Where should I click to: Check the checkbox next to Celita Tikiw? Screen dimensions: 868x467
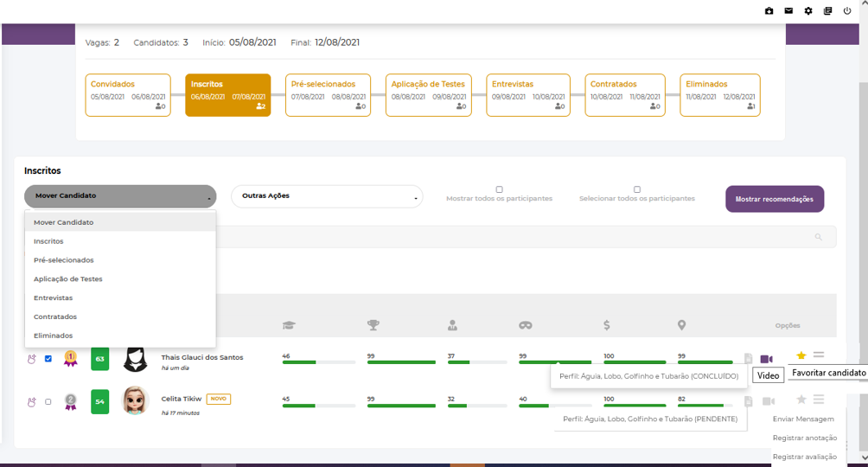48,401
